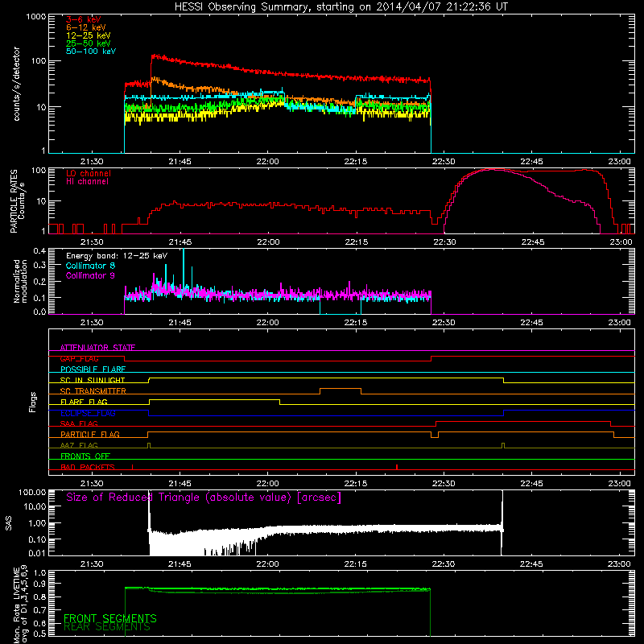This screenshot has width=644, height=644.
Task: Select the red 3-6 keV legend entry
Action: [x=84, y=19]
